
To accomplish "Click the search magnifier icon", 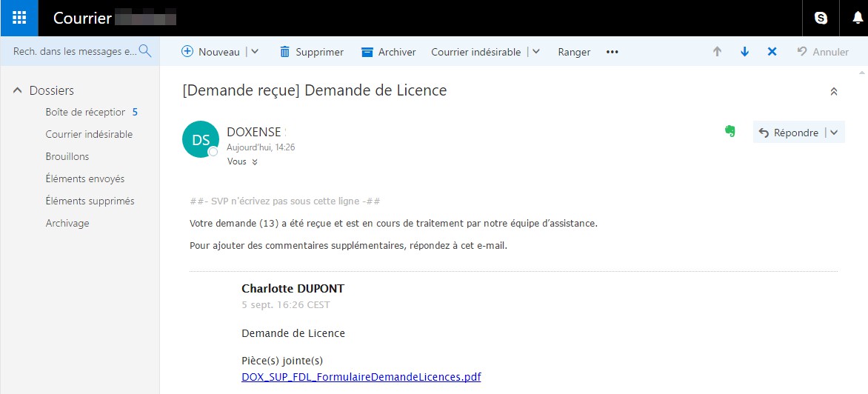I will (145, 51).
